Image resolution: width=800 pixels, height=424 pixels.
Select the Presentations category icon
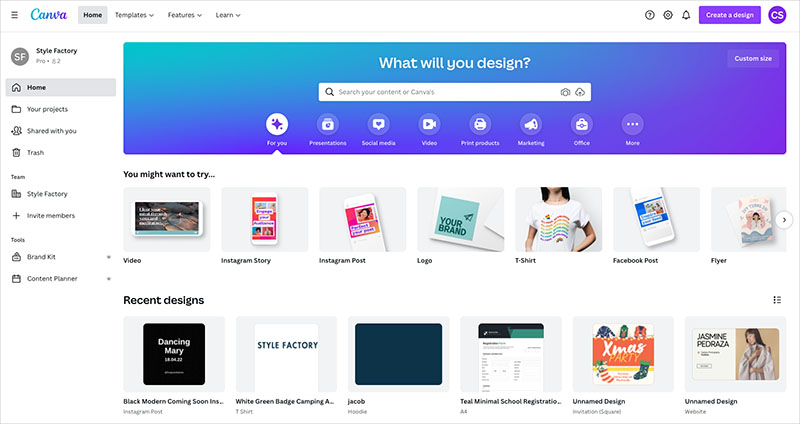328,124
